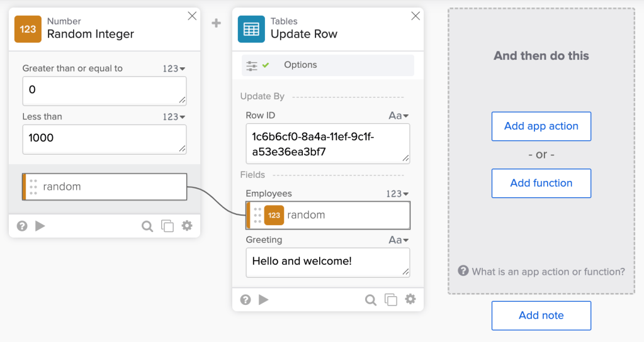Run the Random Integer card with play icon

[x=40, y=226]
